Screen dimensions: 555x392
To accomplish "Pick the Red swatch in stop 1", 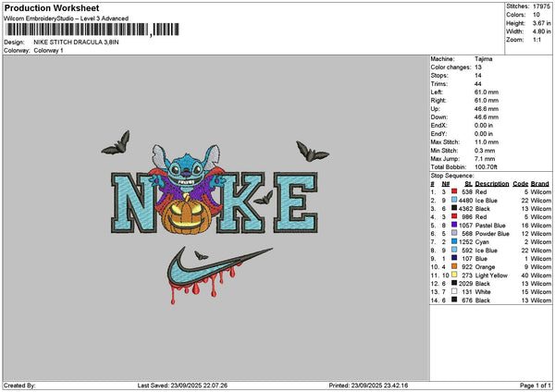I will coord(454,191).
